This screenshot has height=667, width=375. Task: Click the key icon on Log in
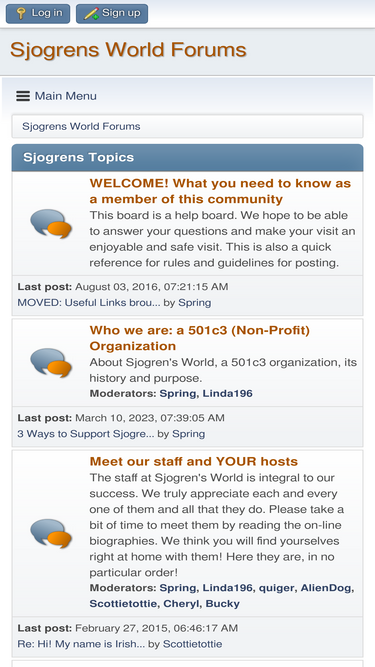(x=20, y=13)
